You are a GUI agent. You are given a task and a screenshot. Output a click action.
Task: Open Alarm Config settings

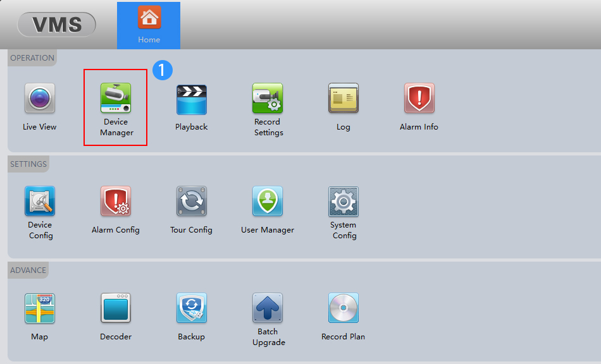pos(116,202)
